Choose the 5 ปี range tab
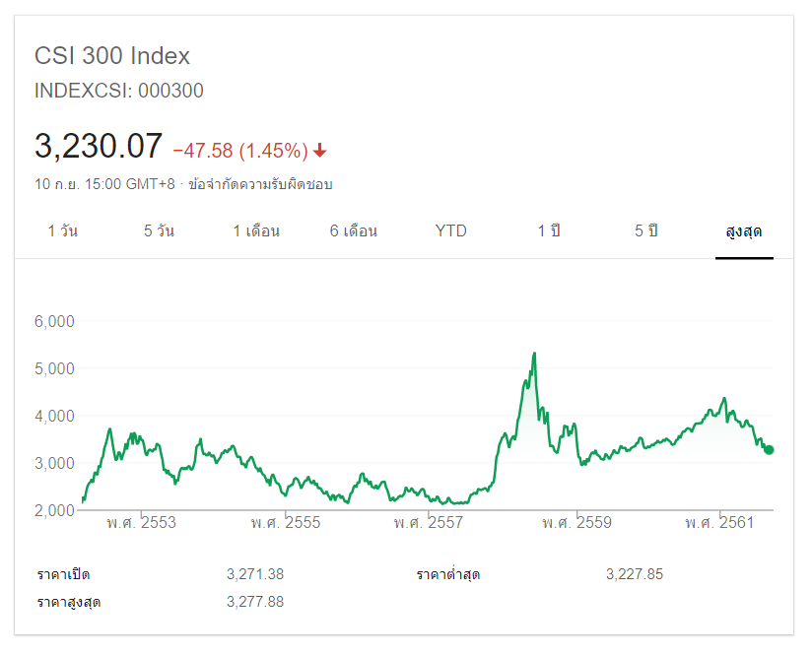This screenshot has height=656, width=812. pos(646,231)
